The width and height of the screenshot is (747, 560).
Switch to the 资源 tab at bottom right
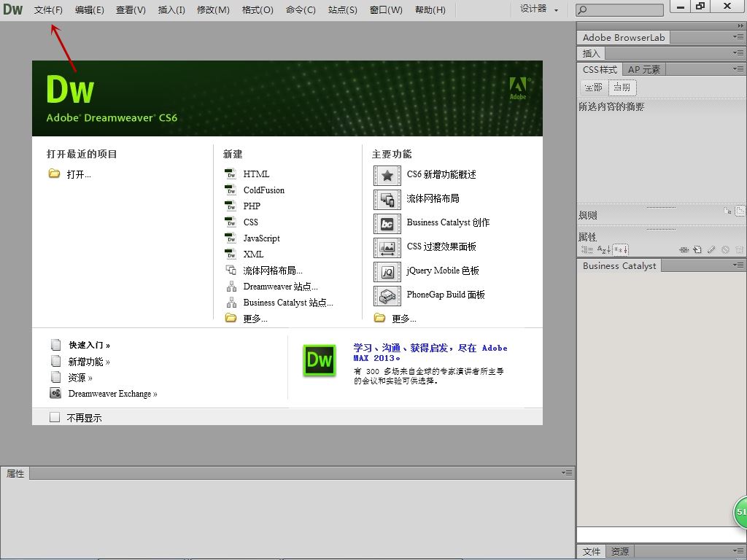coord(620,551)
